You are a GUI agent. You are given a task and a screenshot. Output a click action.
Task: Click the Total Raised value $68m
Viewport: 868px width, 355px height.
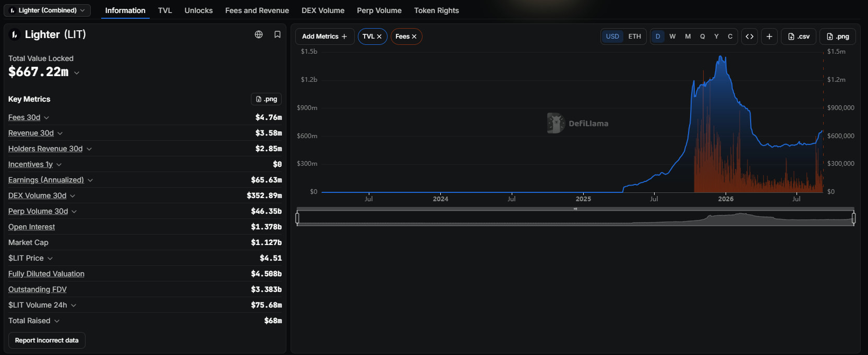273,321
